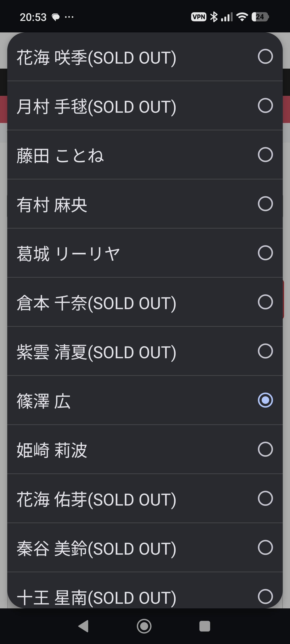Select the 姫崎 莉波 radio button
The width and height of the screenshot is (290, 644).
click(265, 449)
